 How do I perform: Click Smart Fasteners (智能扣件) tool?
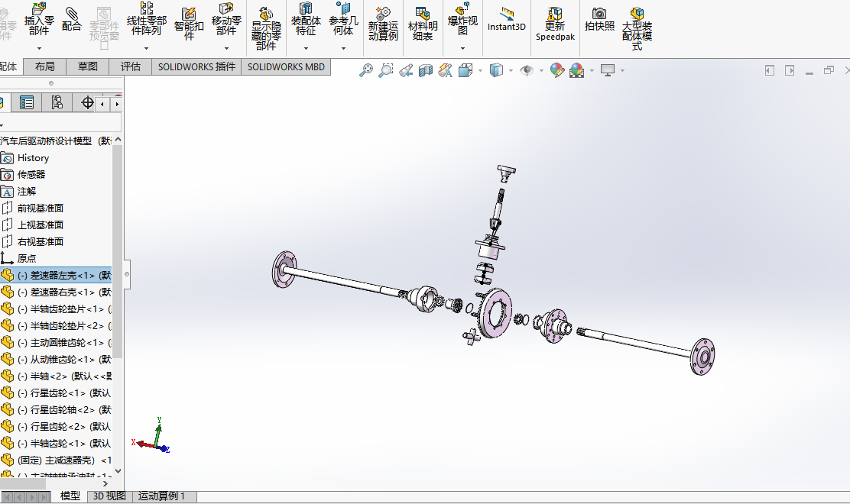tap(189, 24)
